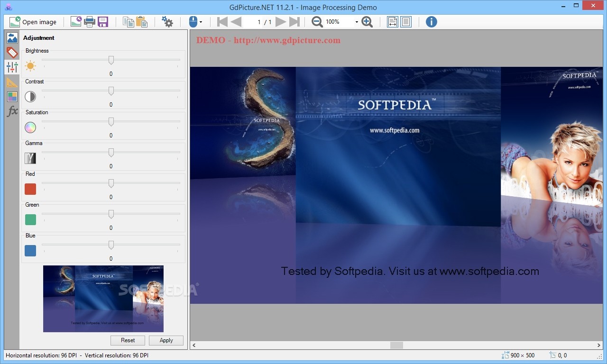Click the Reset button
Image resolution: width=607 pixels, height=364 pixels.
[128, 340]
